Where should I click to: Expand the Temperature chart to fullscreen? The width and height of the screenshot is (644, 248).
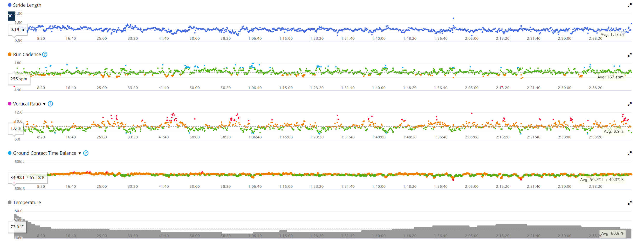click(x=629, y=203)
